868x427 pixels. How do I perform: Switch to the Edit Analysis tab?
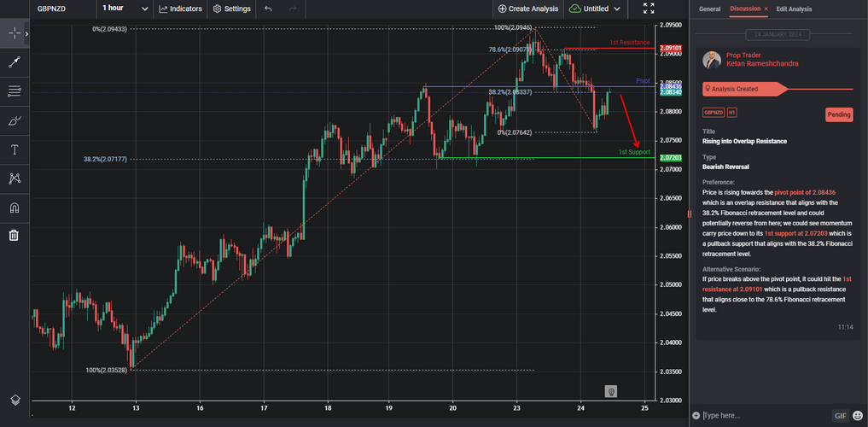pos(794,9)
